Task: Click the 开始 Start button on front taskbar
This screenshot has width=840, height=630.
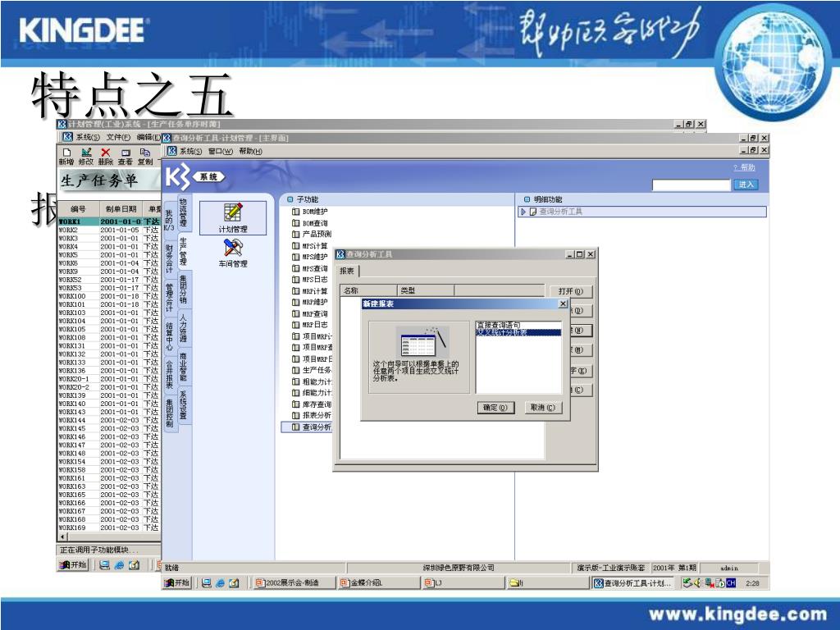Action: pyautogui.click(x=177, y=583)
